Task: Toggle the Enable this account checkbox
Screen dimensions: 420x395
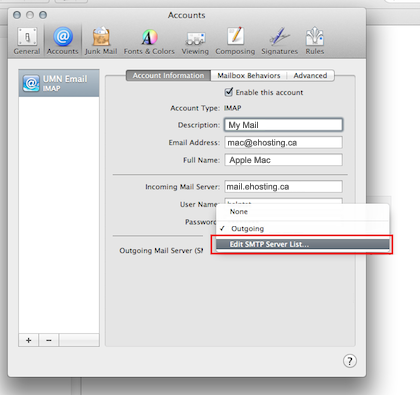Action: pos(229,92)
